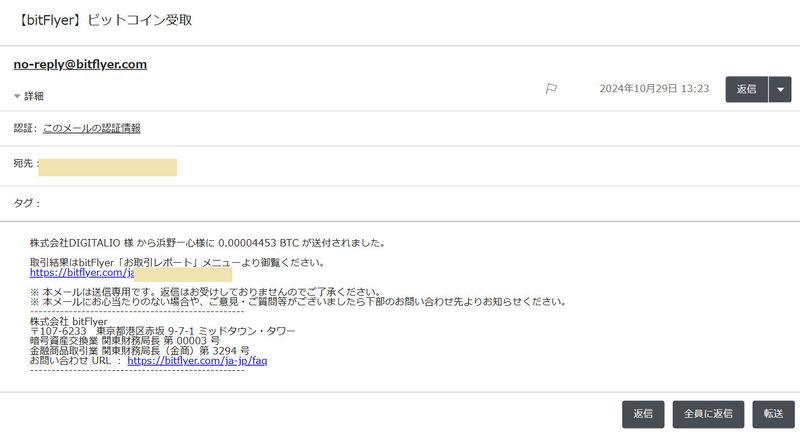This screenshot has height=434, width=800.
Task: Flag this bitFlyer email
Action: pos(550,89)
